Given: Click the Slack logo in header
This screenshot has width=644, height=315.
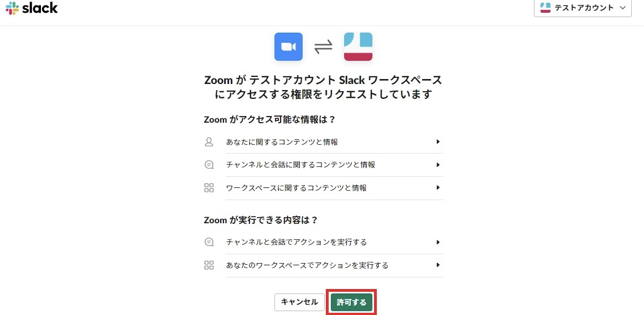Looking at the screenshot, I should click(x=32, y=8).
